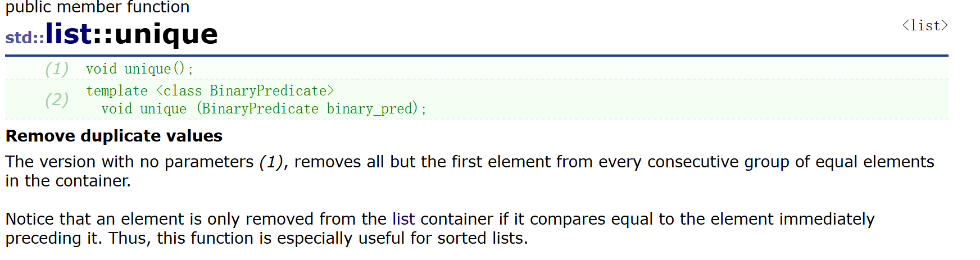Click the italic (1) in the description text
The width and height of the screenshot is (980, 260).
click(x=271, y=162)
